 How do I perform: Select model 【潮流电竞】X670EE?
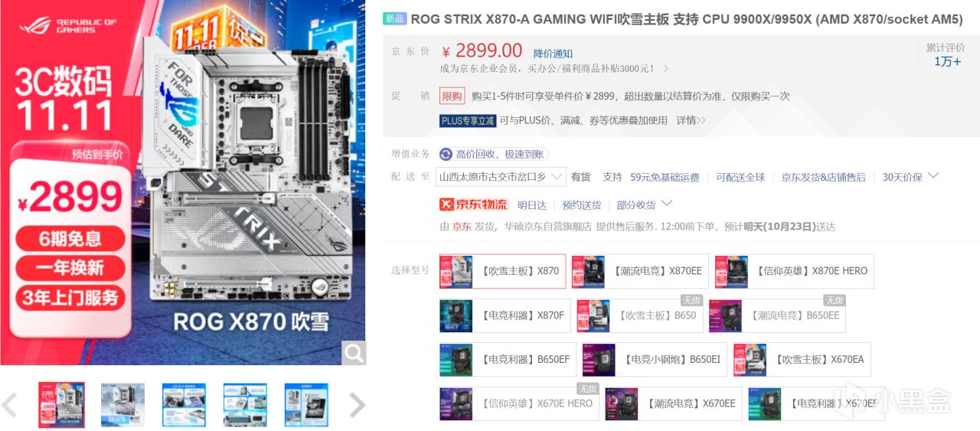[x=674, y=403]
